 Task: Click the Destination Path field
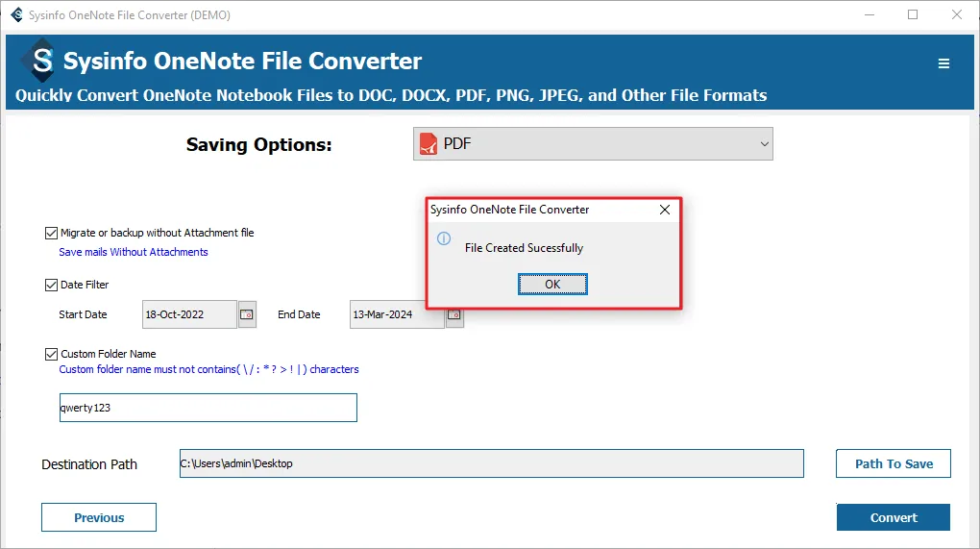click(491, 463)
